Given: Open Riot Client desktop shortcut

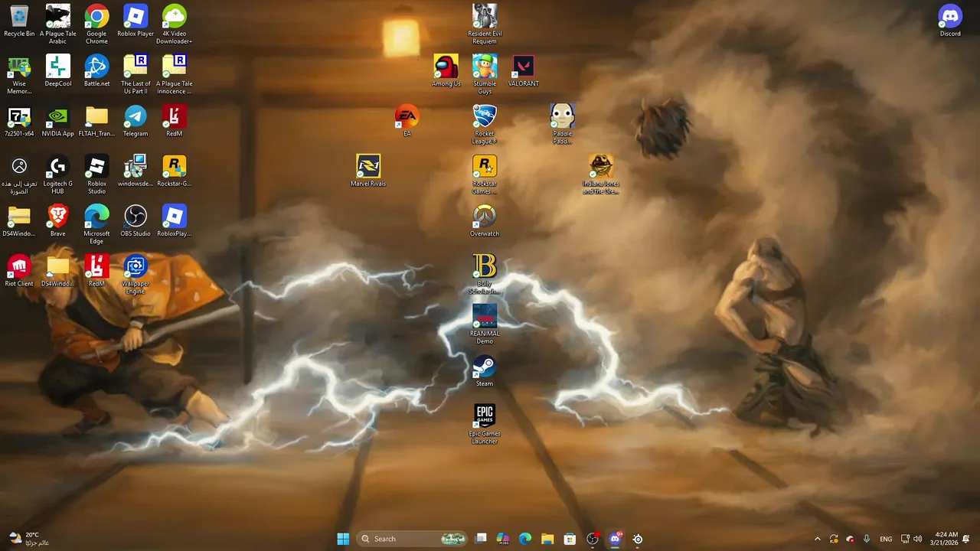Looking at the screenshot, I should pyautogui.click(x=19, y=271).
